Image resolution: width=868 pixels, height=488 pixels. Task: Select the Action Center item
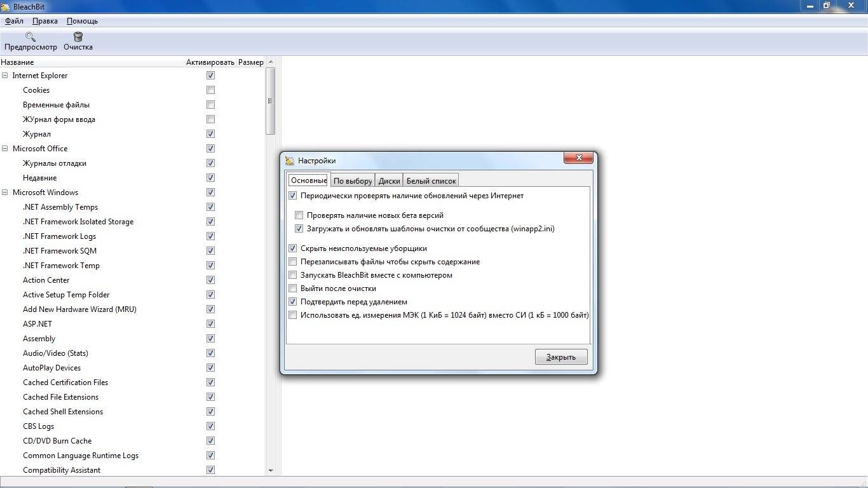(x=46, y=280)
